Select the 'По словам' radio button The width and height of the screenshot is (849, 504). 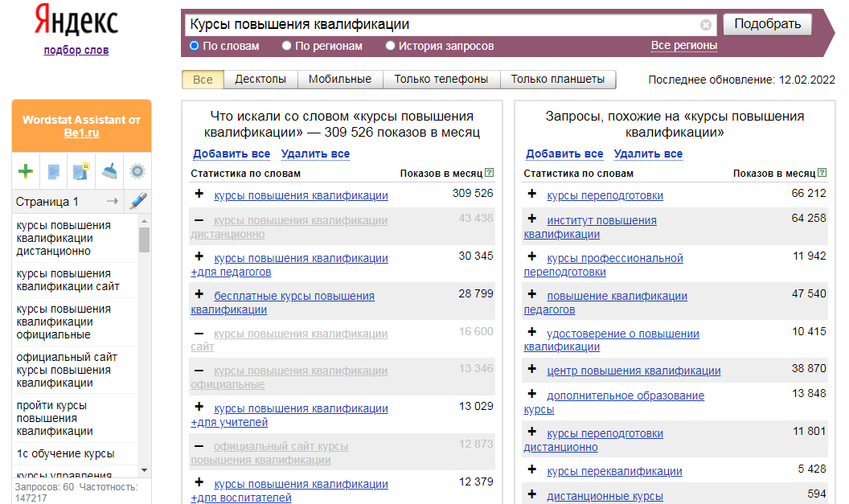[195, 46]
